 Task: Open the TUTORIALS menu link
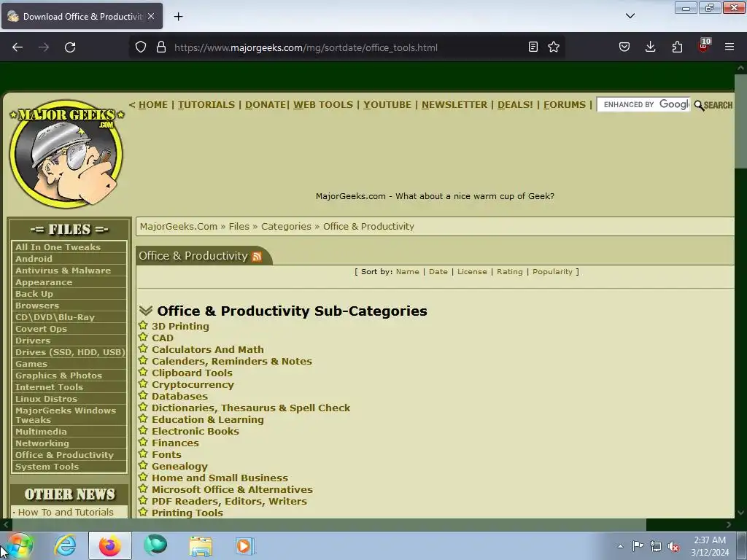[x=206, y=105]
